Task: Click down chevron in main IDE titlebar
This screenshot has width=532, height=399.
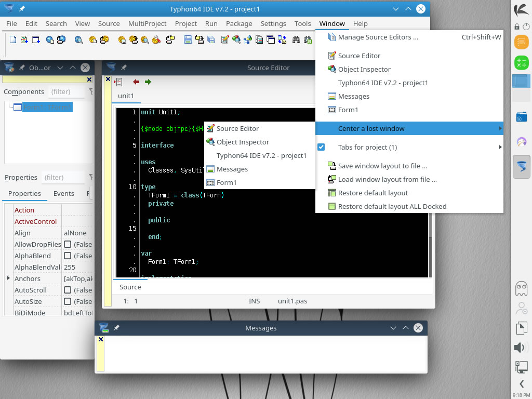Action: (395, 9)
